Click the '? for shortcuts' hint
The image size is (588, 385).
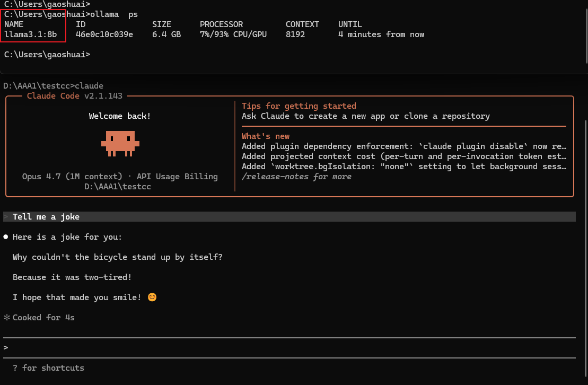(48, 367)
